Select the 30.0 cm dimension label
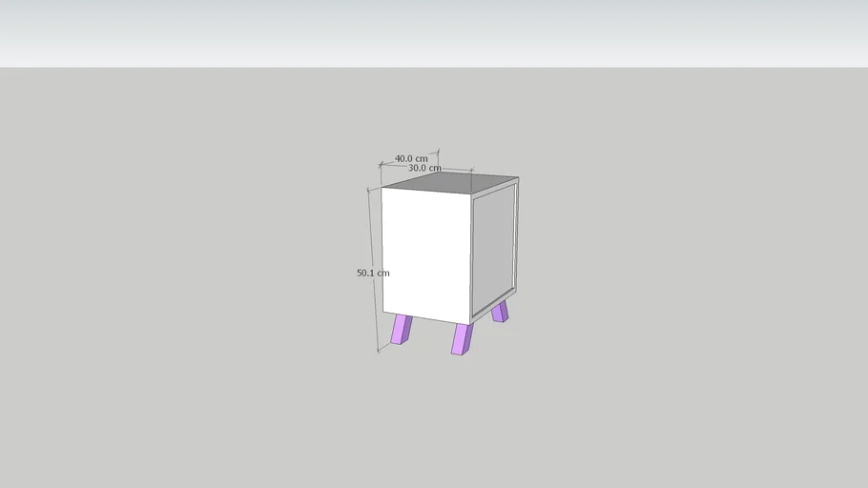The width and height of the screenshot is (868, 488). [x=424, y=168]
